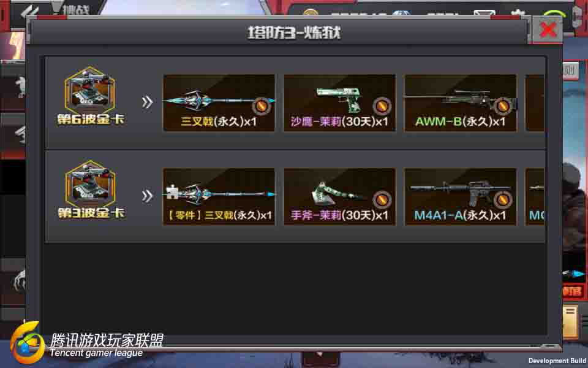
Task: Expand the 第3波金卡 row double-chevron arrow
Action: [x=148, y=196]
